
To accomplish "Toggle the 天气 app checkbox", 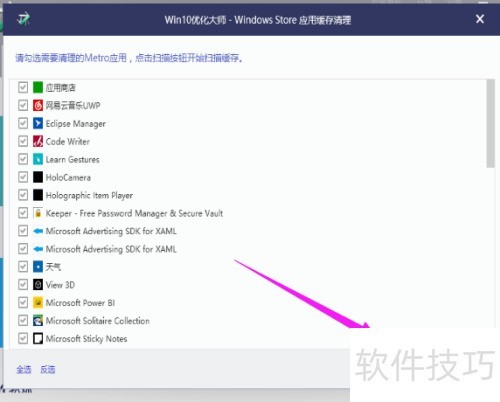I will (x=23, y=267).
